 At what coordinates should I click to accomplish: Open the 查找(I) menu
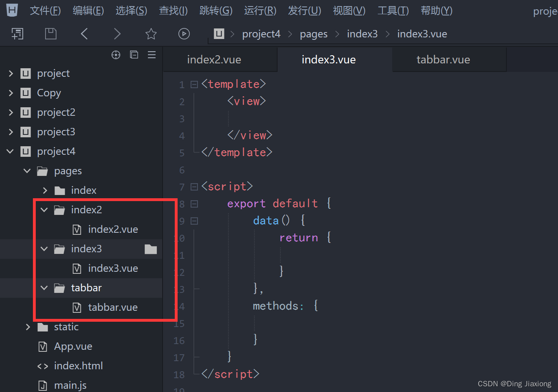tap(173, 11)
